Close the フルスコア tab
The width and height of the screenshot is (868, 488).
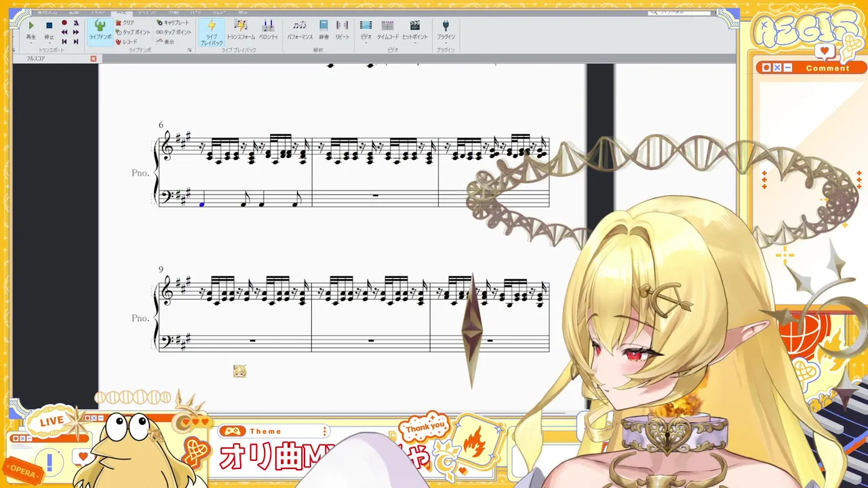click(94, 58)
